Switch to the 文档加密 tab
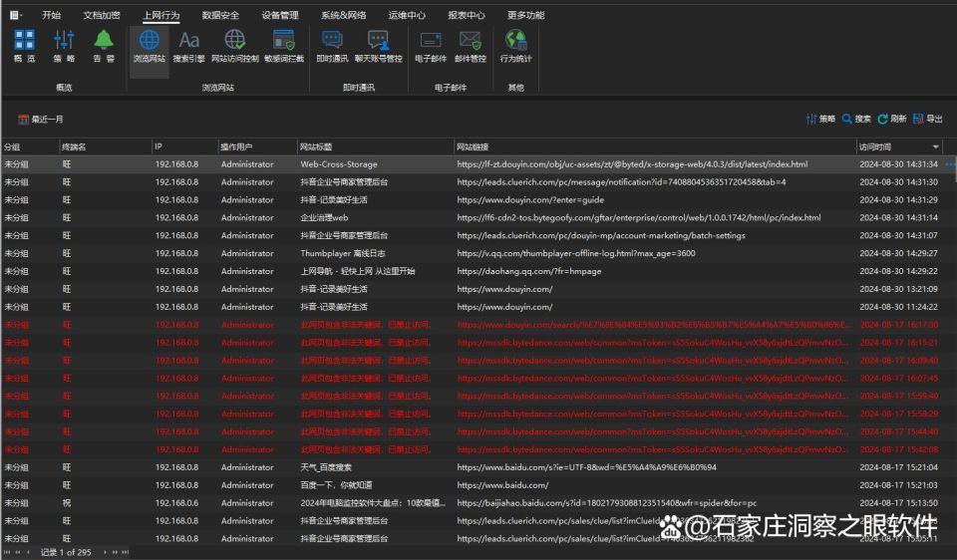Viewport: 957px width, 560px height. pos(102,15)
